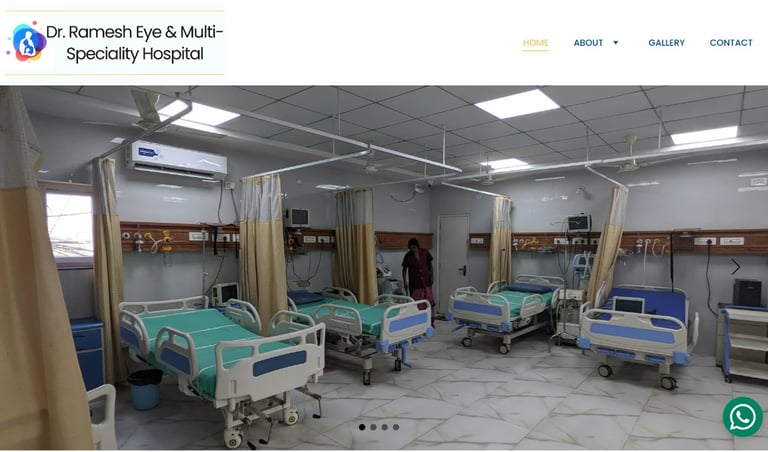Navigate to the CONTACT page
This screenshot has width=768, height=452.
click(x=731, y=43)
